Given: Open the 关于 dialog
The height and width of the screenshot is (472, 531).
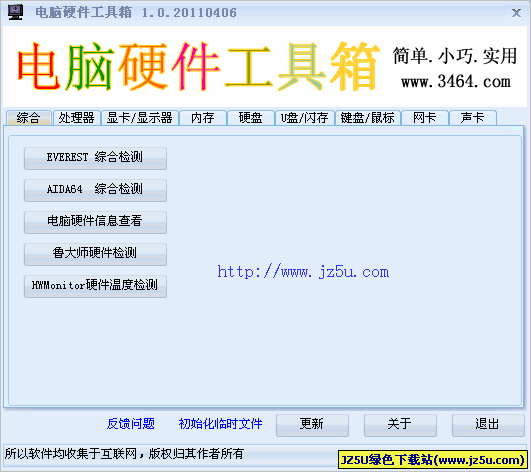Looking at the screenshot, I should point(400,425).
